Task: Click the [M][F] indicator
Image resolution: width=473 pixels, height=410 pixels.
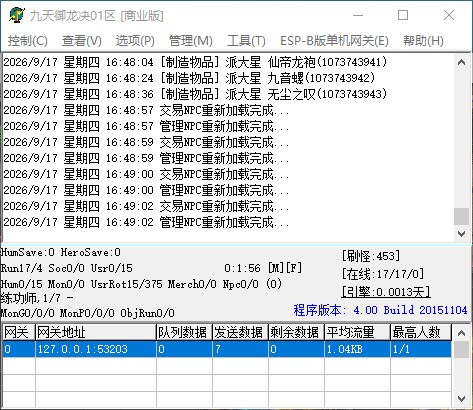Action: click(x=285, y=268)
